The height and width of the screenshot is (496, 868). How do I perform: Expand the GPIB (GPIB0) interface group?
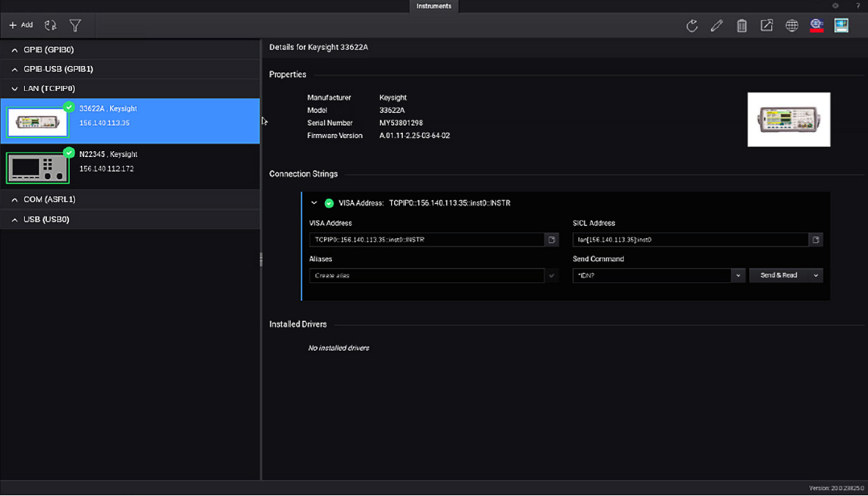pos(15,50)
